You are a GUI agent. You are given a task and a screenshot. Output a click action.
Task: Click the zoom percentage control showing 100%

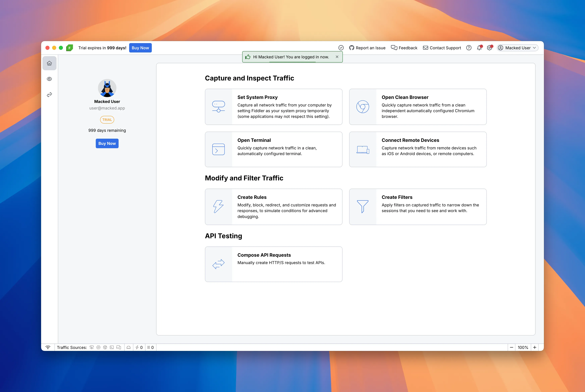[523, 347]
